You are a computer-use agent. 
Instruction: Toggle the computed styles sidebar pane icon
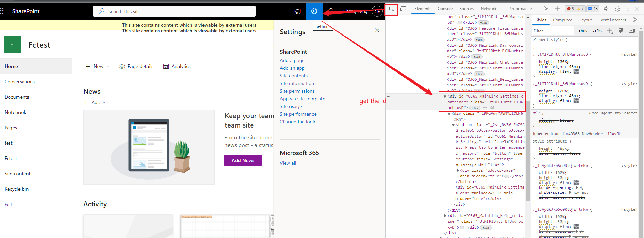tap(632, 31)
